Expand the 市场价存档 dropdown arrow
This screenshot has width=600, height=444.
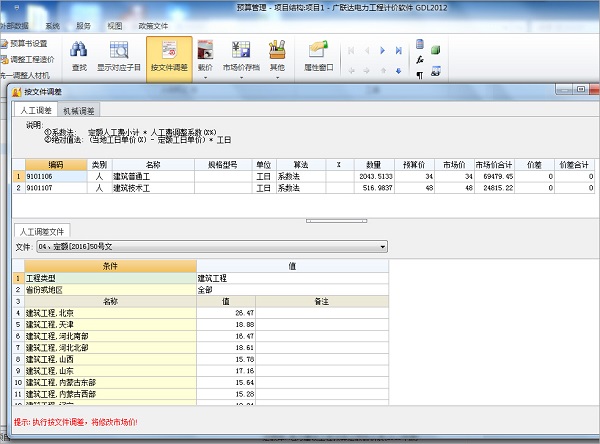(x=241, y=78)
